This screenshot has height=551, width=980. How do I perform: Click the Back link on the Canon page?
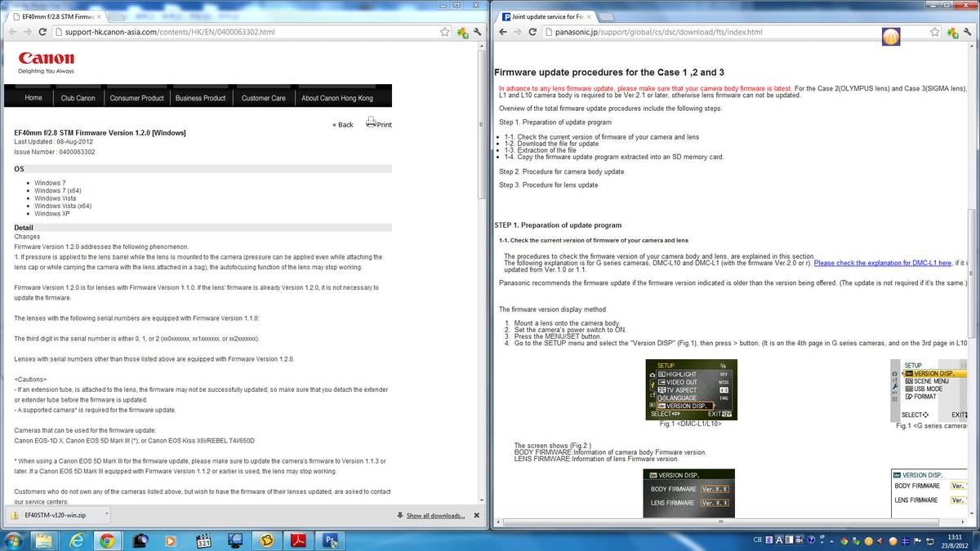click(x=343, y=125)
